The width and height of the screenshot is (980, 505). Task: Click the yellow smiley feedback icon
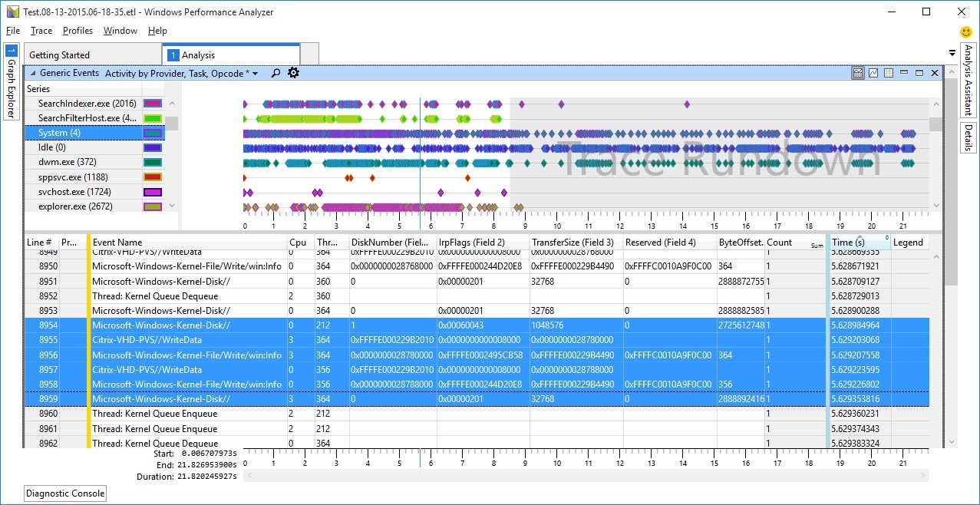966,32
